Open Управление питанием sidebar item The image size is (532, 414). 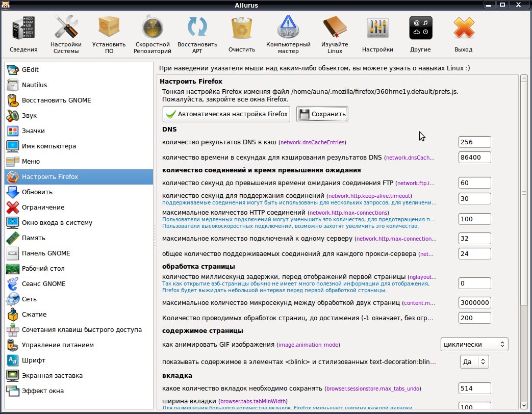pyautogui.click(x=79, y=345)
